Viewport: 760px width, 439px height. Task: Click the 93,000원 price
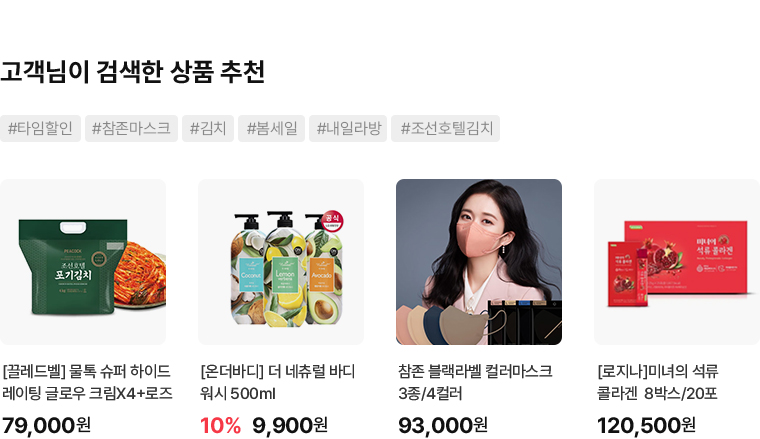[x=443, y=425]
